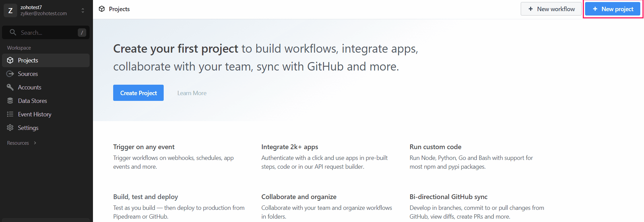Viewport: 644px width, 222px height.
Task: Click the plus icon in New workflow
Action: click(x=530, y=9)
